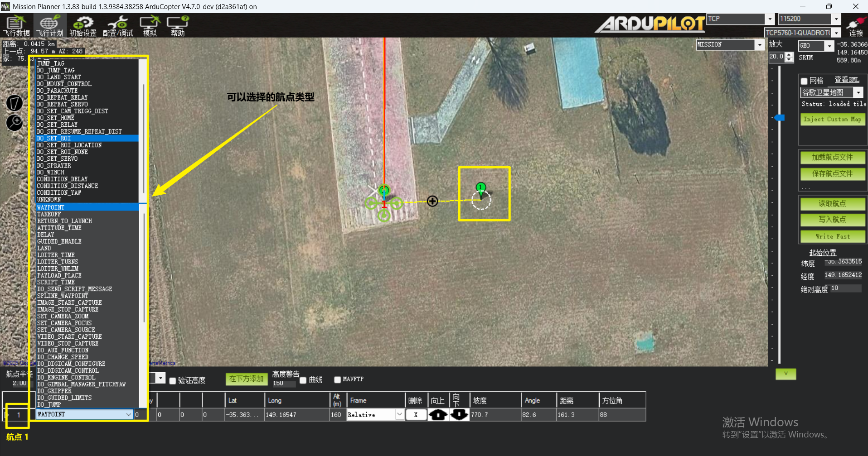This screenshot has width=868, height=456.
Task: Open the 模拟 simulation icon
Action: pyautogui.click(x=150, y=25)
